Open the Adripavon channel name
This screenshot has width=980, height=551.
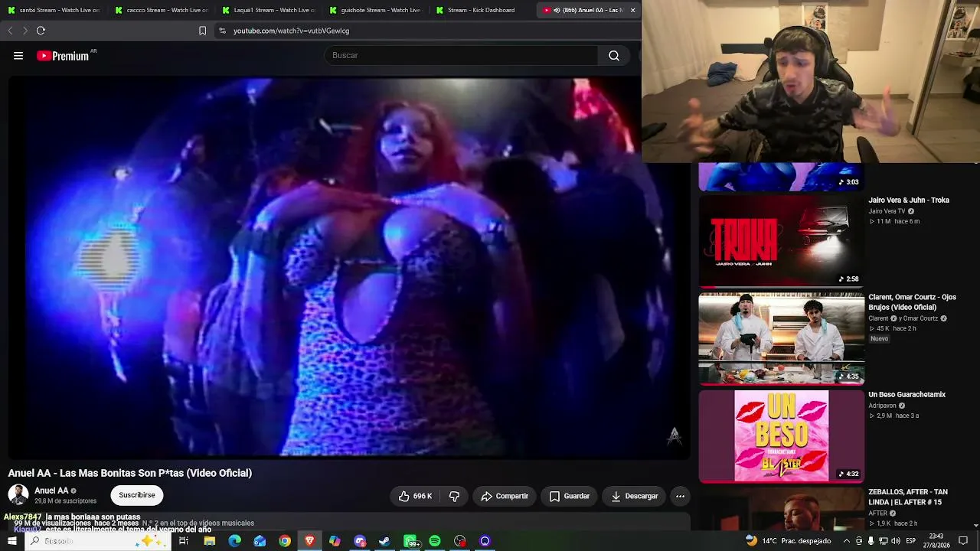pos(882,406)
